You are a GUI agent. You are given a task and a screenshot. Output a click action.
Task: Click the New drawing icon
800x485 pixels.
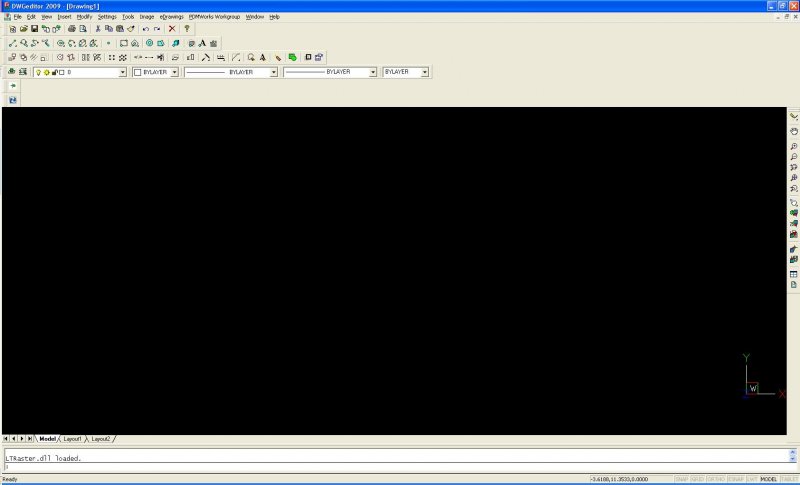click(x=13, y=29)
